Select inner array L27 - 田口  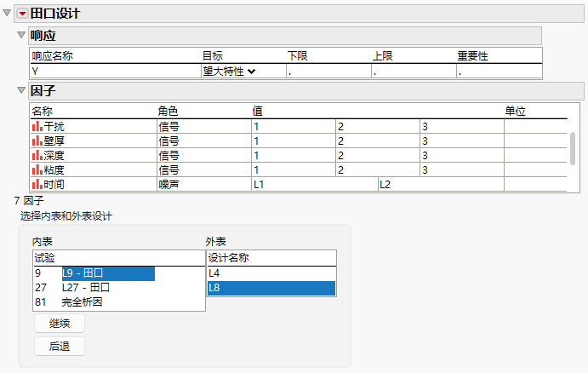[85, 288]
